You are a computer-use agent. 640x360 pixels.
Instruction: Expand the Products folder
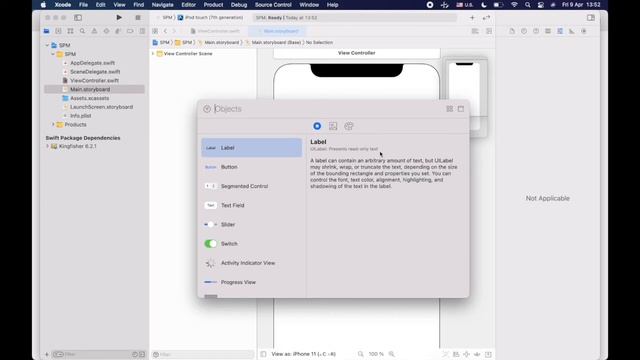point(53,124)
